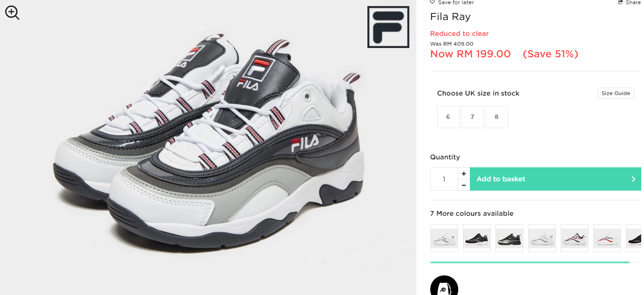Click the heart Save for later icon
644x295 pixels.
[432, 2]
